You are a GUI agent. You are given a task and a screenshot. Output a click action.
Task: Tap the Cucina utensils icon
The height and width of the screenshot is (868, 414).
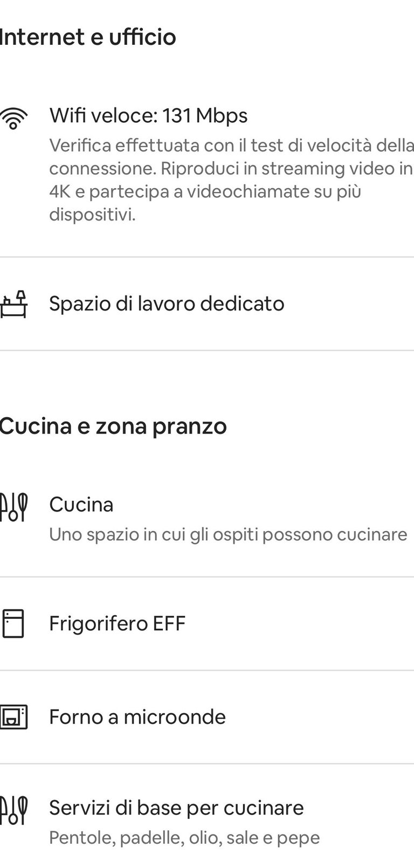coord(13,507)
